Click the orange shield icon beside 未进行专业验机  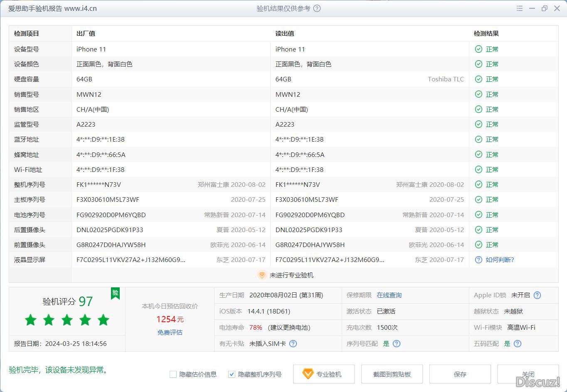[261, 275]
